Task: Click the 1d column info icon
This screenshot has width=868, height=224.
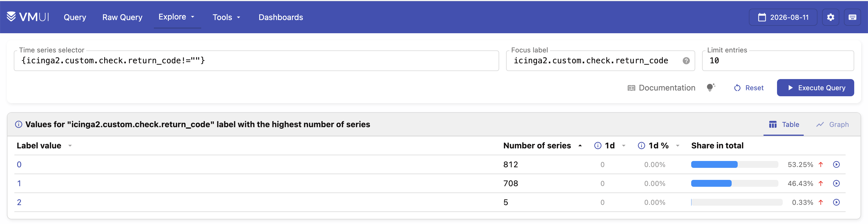Action: click(x=598, y=146)
